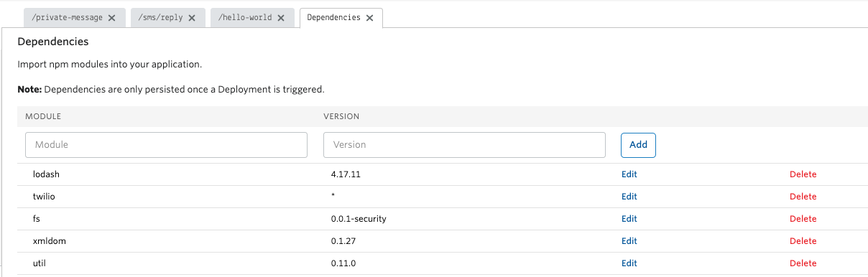The width and height of the screenshot is (868, 277).
Task: Click the 0.11.0 version text
Action: 343,263
